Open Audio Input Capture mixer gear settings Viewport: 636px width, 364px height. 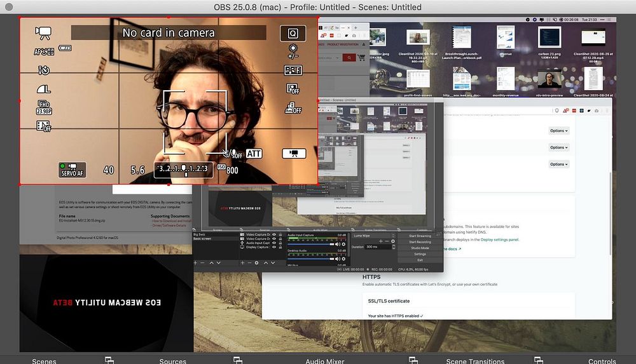pos(343,245)
